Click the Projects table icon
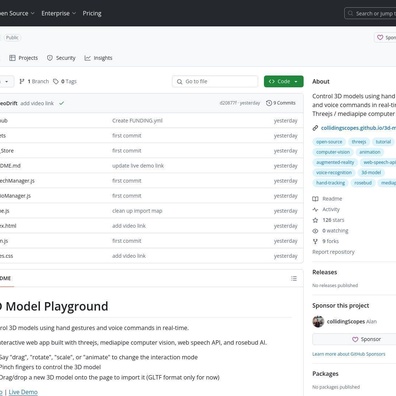 point(12,58)
